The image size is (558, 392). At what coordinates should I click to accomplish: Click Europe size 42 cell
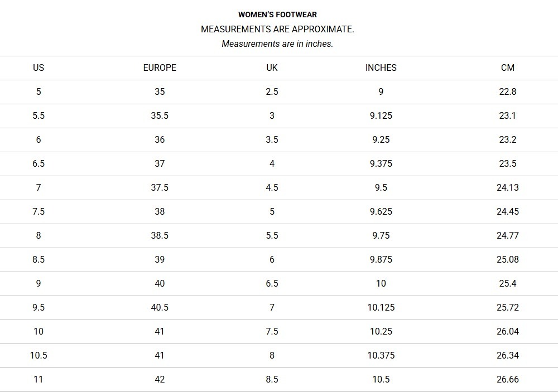(160, 379)
